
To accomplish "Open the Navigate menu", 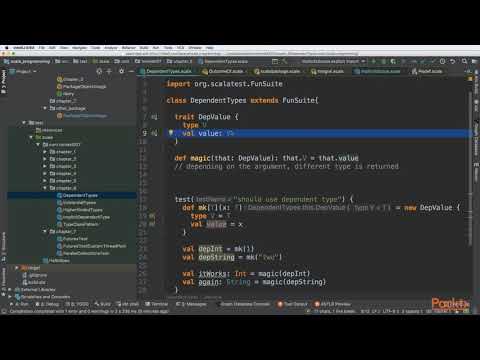I will point(79,48).
